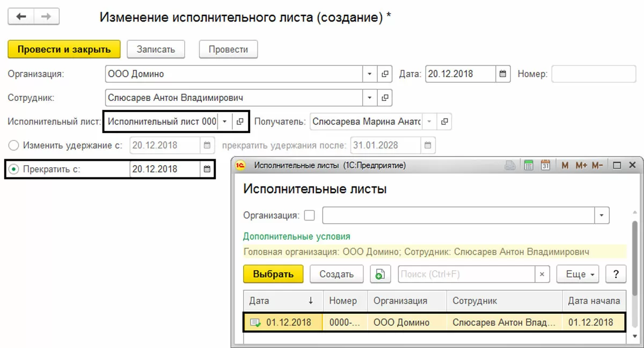Open calendar for Прекратить с date
644x348 pixels.
(207, 169)
